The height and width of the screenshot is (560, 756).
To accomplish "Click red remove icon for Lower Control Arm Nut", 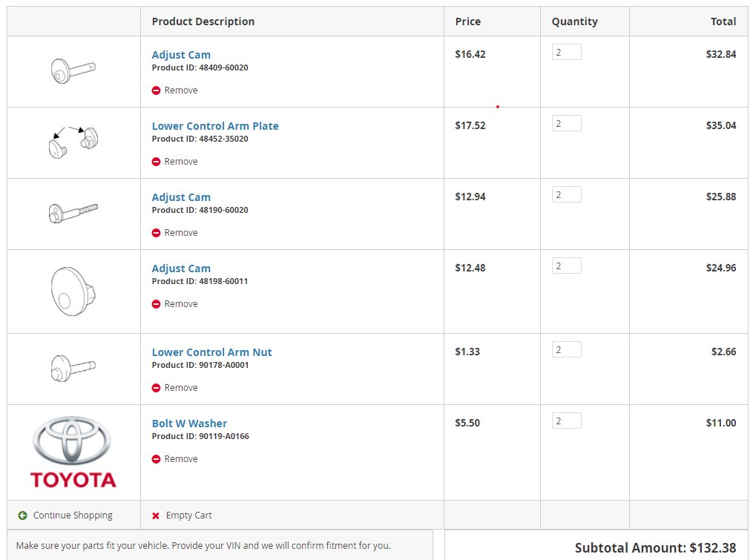I will (156, 388).
